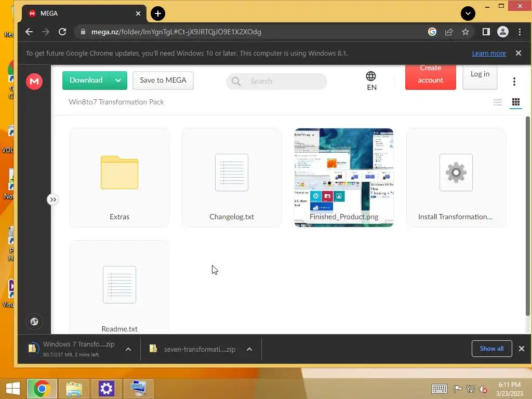
Task: Open the Extras folder
Action: tap(119, 178)
